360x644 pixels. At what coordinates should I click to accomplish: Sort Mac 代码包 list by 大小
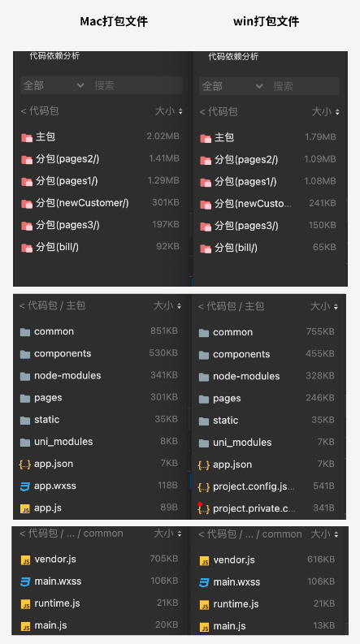click(x=168, y=111)
